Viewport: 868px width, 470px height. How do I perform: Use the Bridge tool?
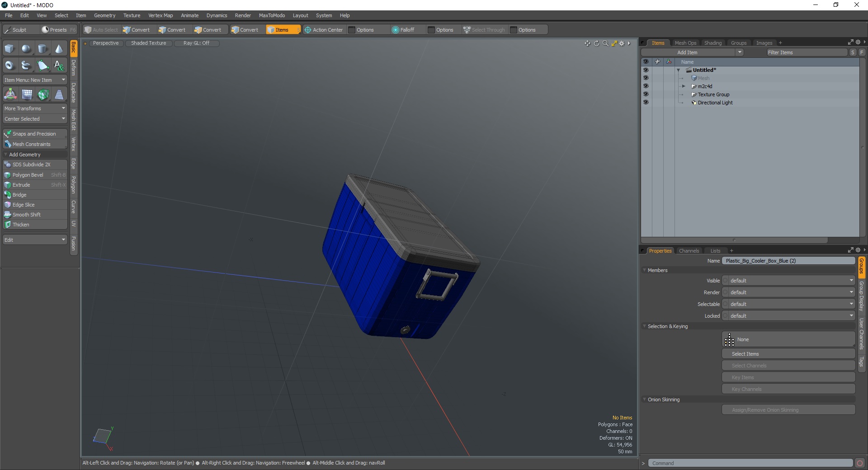(x=35, y=195)
